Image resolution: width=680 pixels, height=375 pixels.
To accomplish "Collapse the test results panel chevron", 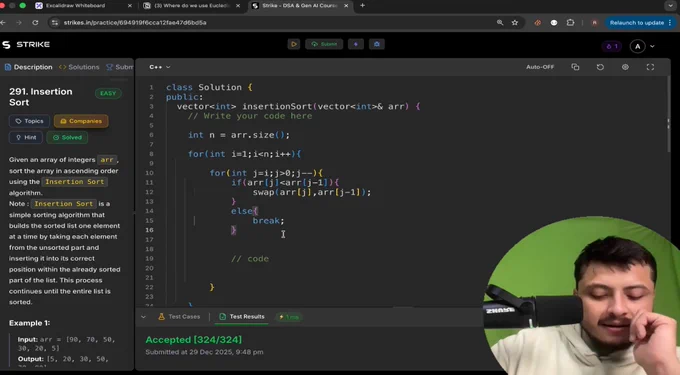I will (144, 317).
